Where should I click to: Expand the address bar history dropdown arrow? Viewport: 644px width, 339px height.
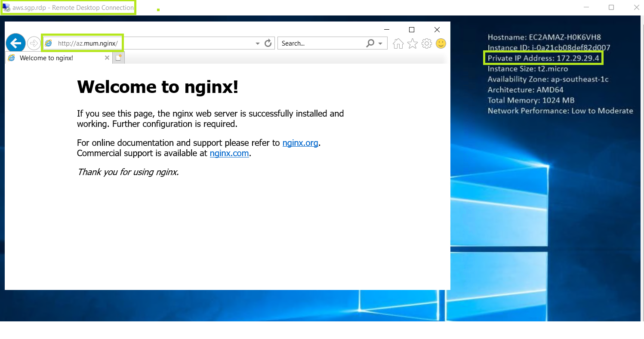click(x=258, y=43)
